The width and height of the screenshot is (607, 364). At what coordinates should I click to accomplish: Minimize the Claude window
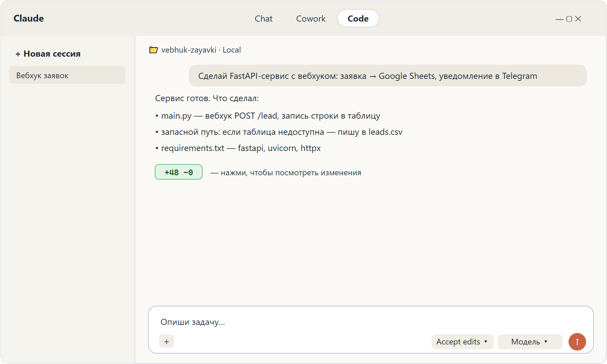coord(559,19)
